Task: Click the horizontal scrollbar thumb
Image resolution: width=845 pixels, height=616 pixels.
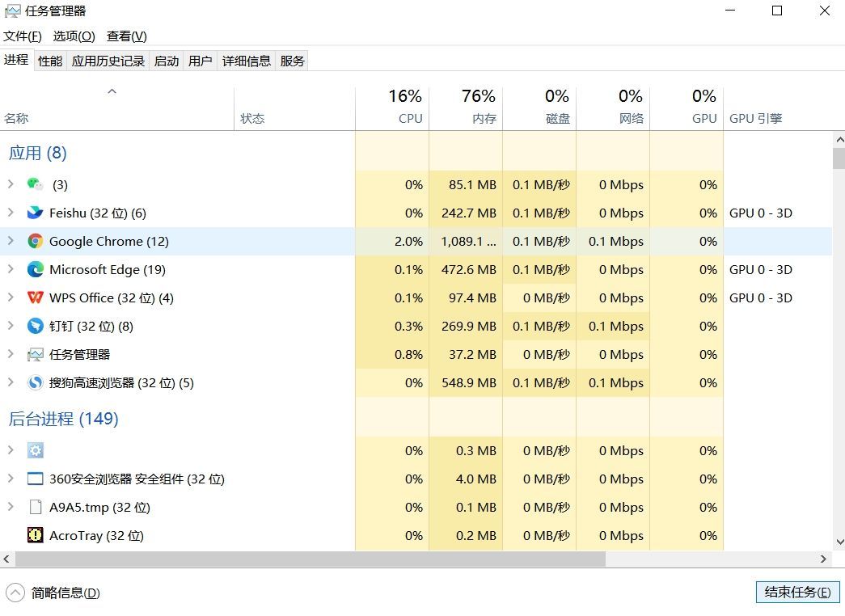Action: [310, 559]
